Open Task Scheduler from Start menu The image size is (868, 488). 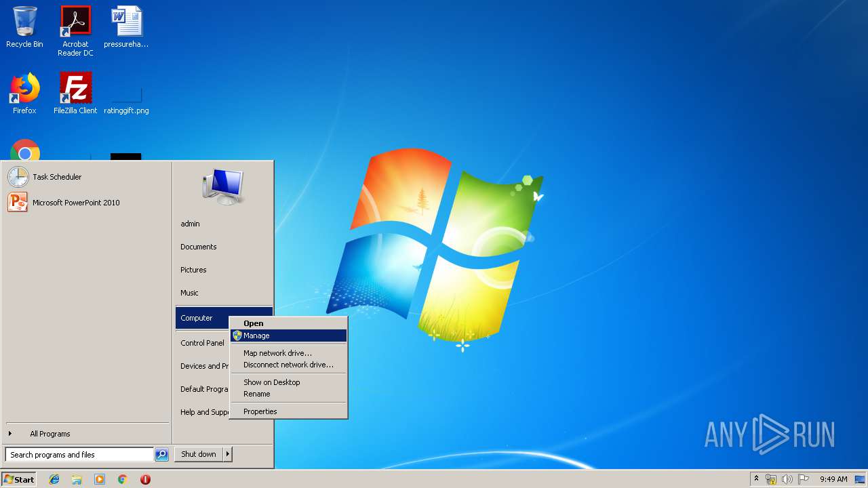tap(86, 177)
